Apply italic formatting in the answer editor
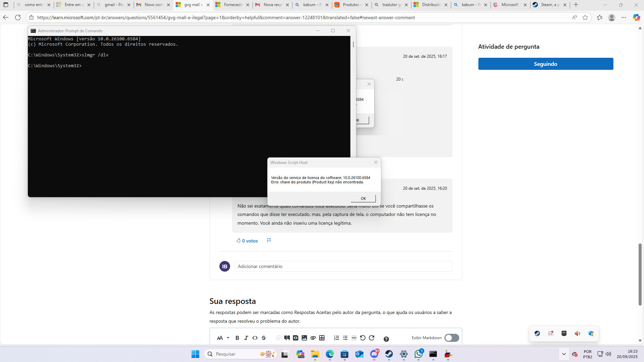The height and width of the screenshot is (362, 644). pos(246,338)
